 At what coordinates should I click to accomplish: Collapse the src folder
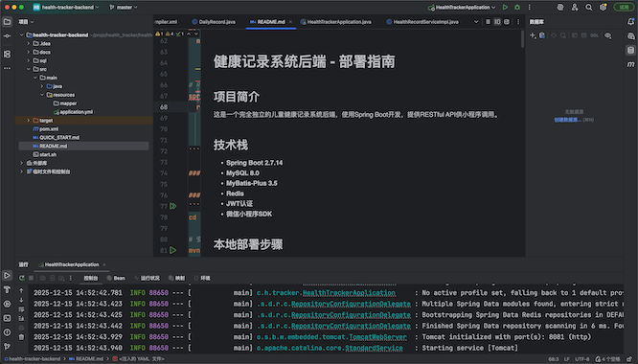click(x=29, y=69)
